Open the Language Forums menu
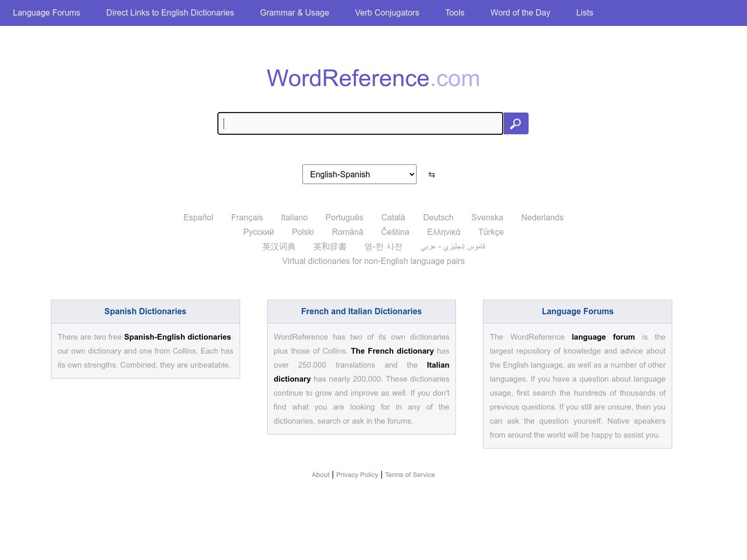This screenshot has width=747, height=560. pos(47,12)
